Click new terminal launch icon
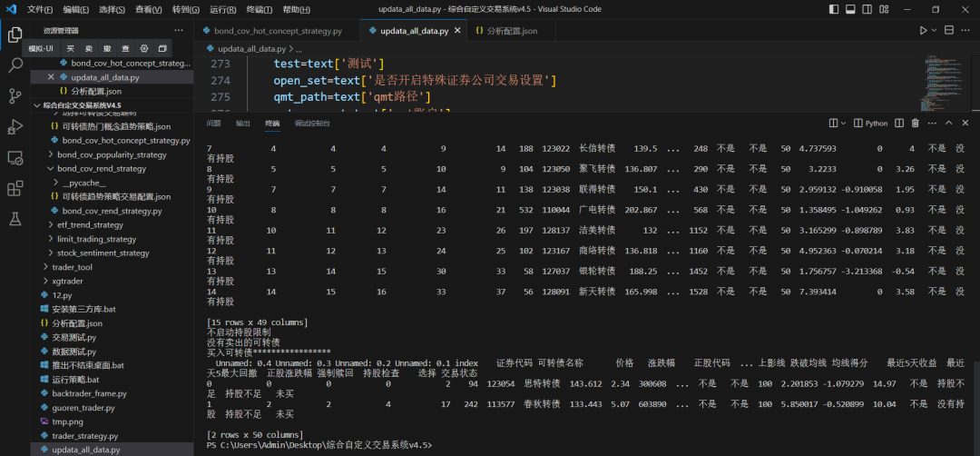Viewport: 980px width, 456px height. click(833, 124)
